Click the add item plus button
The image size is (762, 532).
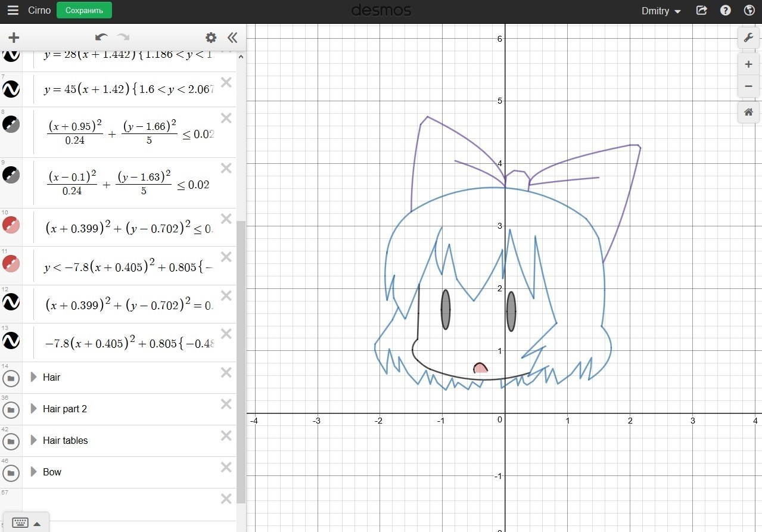pos(13,38)
